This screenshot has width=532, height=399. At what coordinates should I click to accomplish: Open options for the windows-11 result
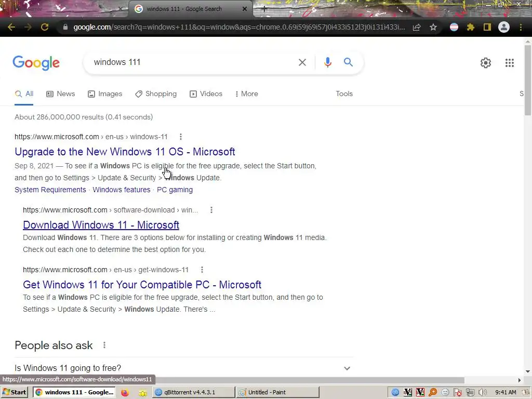[180, 137]
